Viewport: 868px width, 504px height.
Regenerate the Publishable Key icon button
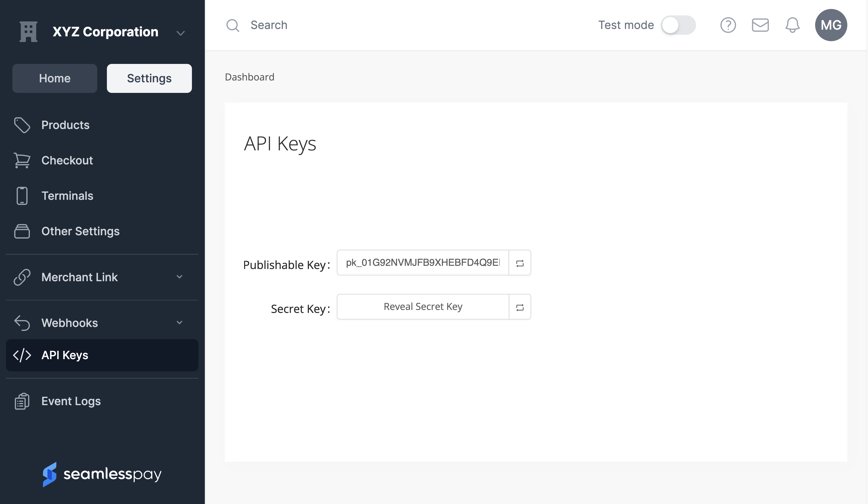pyautogui.click(x=520, y=263)
